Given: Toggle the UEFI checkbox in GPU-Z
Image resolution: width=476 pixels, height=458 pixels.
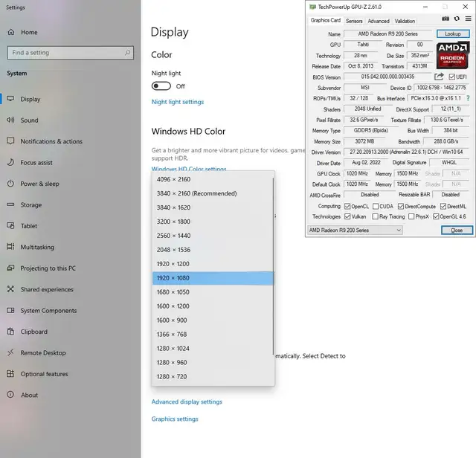Looking at the screenshot, I should (451, 77).
